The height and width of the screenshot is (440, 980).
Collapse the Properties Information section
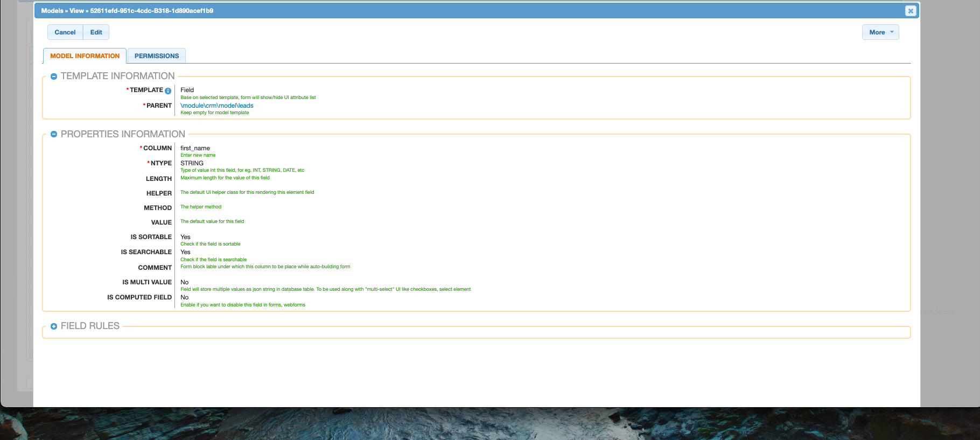[54, 134]
